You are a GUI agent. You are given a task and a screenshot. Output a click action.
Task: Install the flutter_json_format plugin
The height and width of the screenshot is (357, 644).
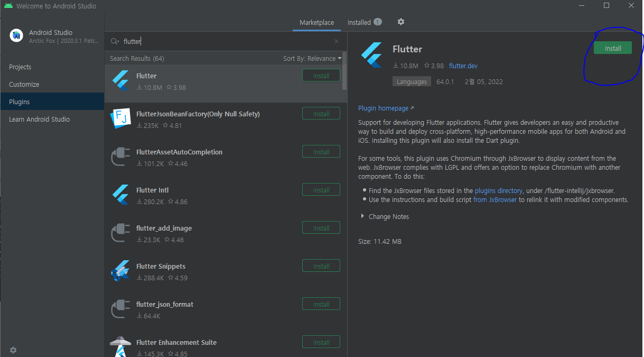click(321, 304)
